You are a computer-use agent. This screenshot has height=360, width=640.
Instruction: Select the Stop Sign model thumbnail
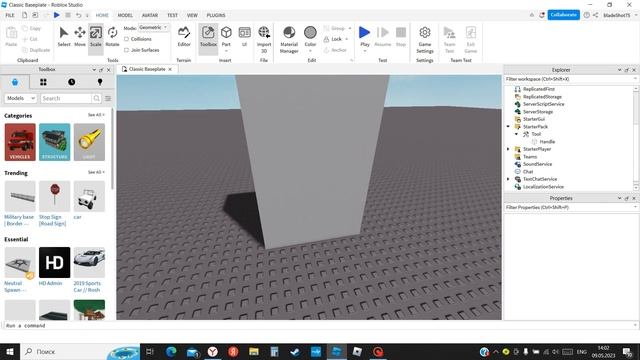click(x=55, y=196)
